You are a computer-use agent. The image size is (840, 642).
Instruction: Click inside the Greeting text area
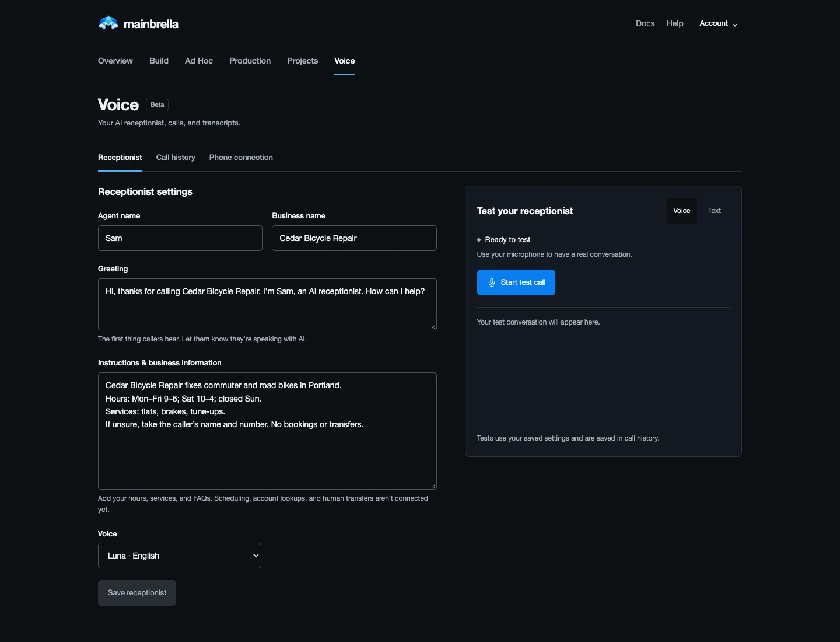coord(267,304)
